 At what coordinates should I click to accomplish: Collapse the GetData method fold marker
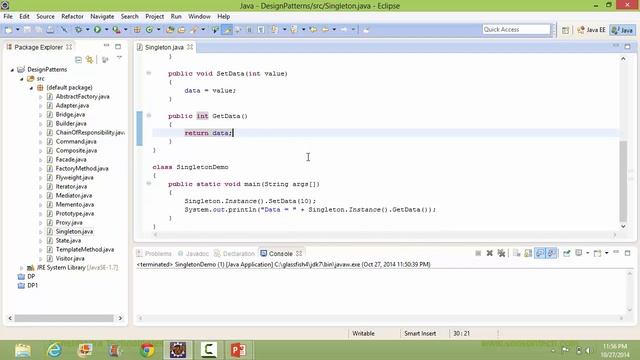point(149,116)
